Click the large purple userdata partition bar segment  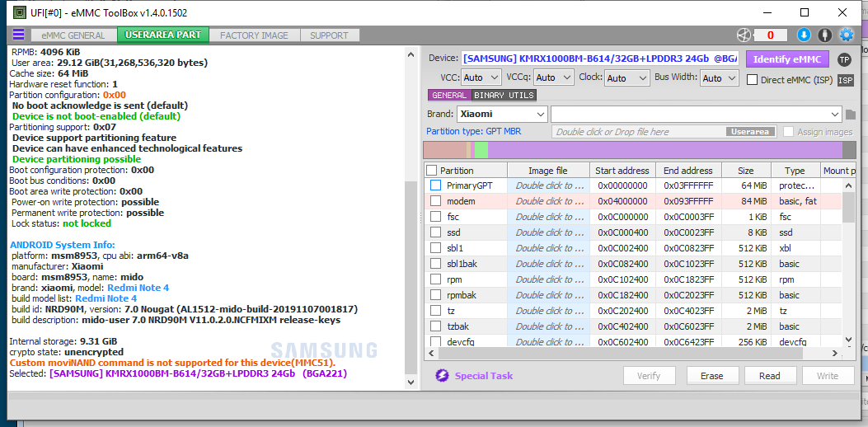click(x=665, y=150)
